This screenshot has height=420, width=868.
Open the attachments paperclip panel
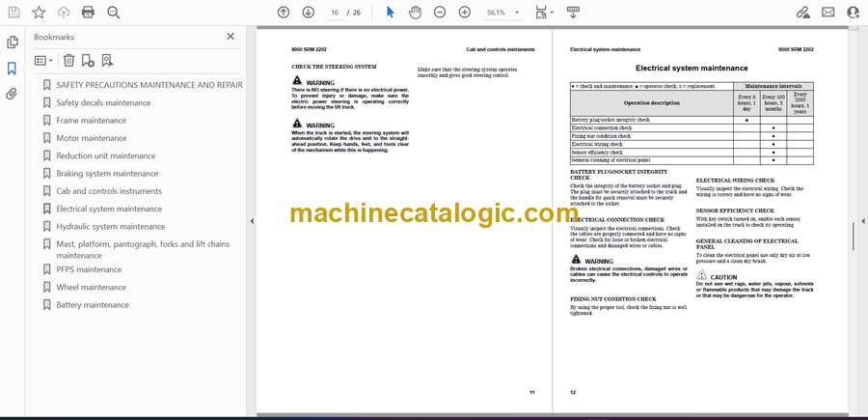pyautogui.click(x=13, y=94)
